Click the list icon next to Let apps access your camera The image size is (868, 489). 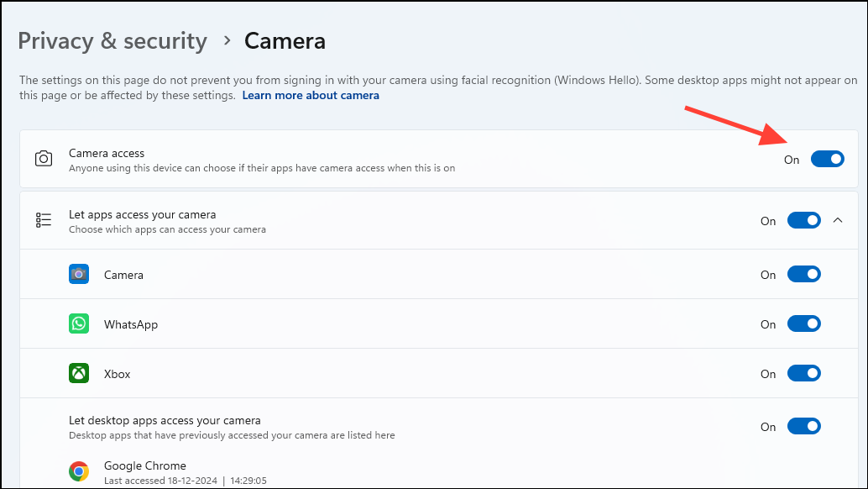(44, 220)
